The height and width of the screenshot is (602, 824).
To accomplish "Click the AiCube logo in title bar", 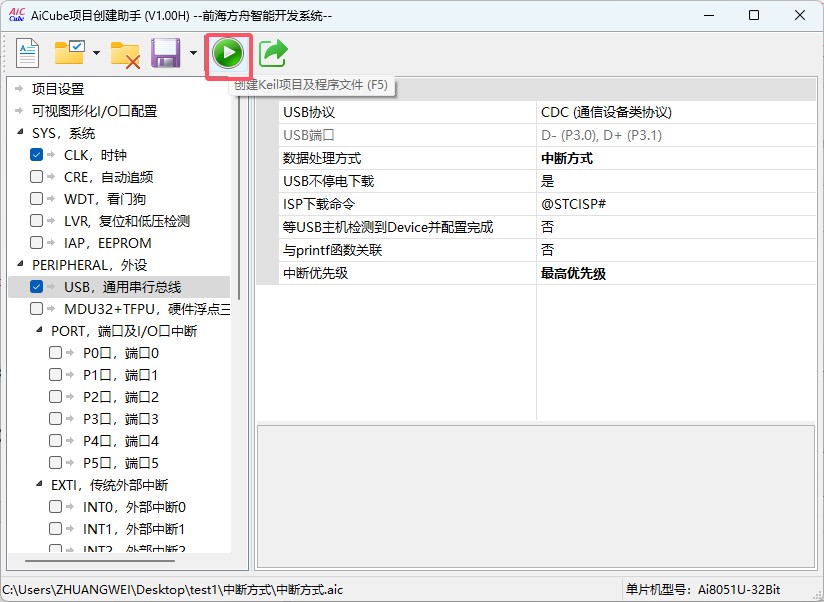I will pyautogui.click(x=17, y=15).
